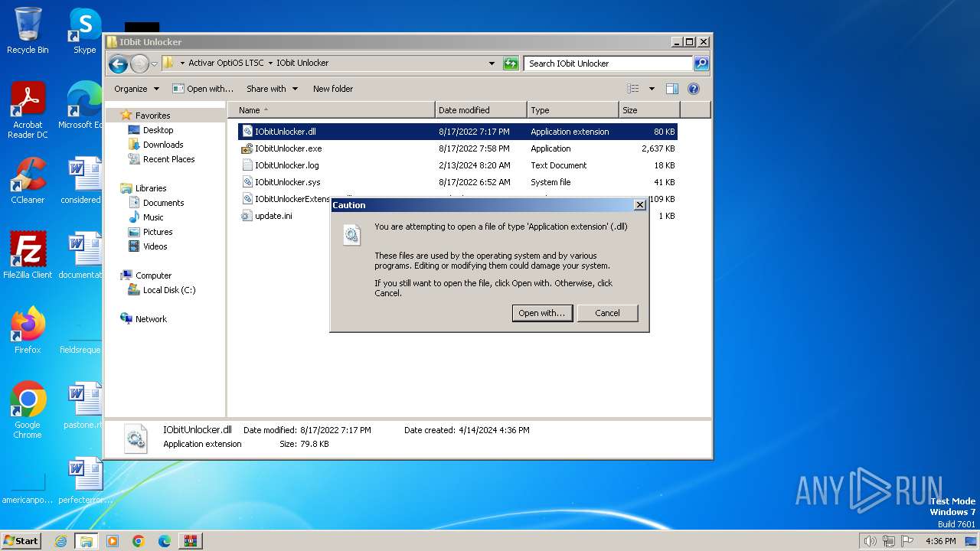This screenshot has width=980, height=551.
Task: Click Activar OptiOS LTSC in the breadcrumb
Action: [x=227, y=64]
